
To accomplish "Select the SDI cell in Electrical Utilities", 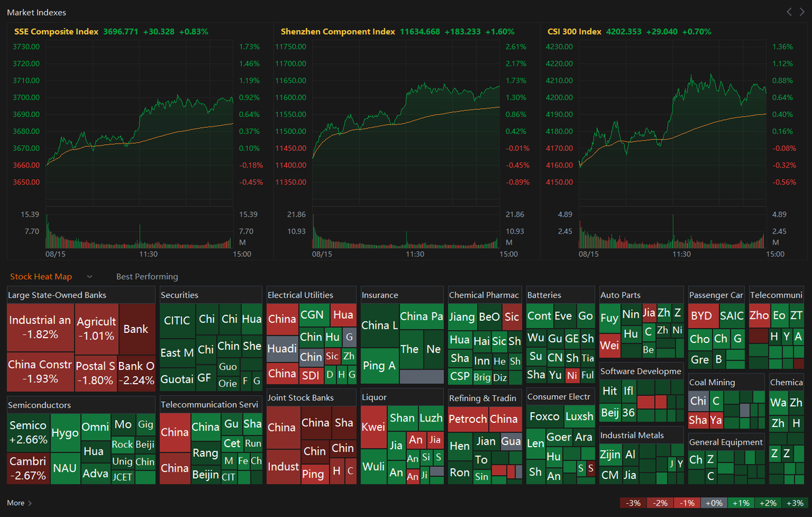I will click(311, 374).
